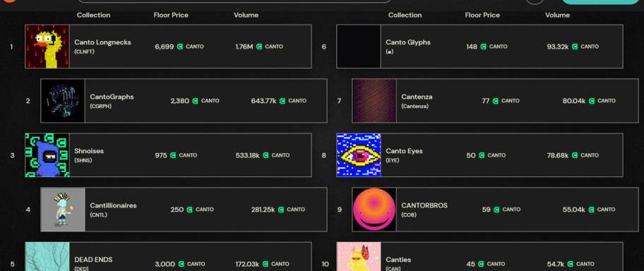Open the Canto Longnecks collection name link

coord(102,42)
